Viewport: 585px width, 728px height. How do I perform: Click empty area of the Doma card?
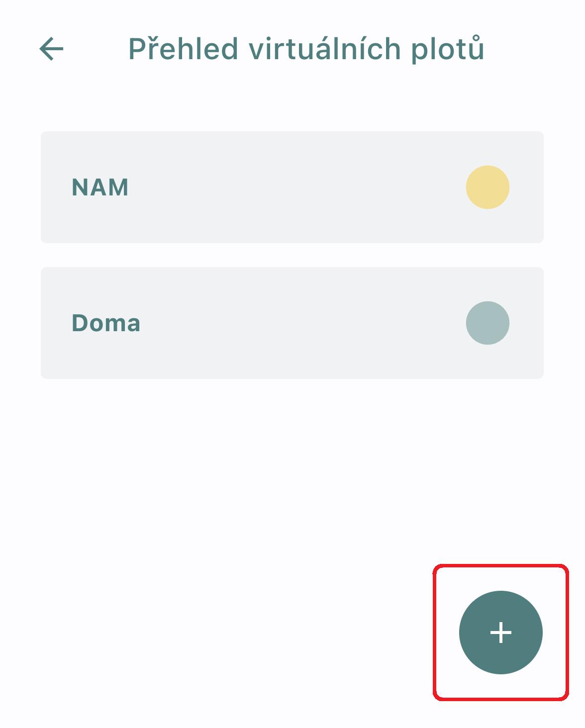pos(293,323)
